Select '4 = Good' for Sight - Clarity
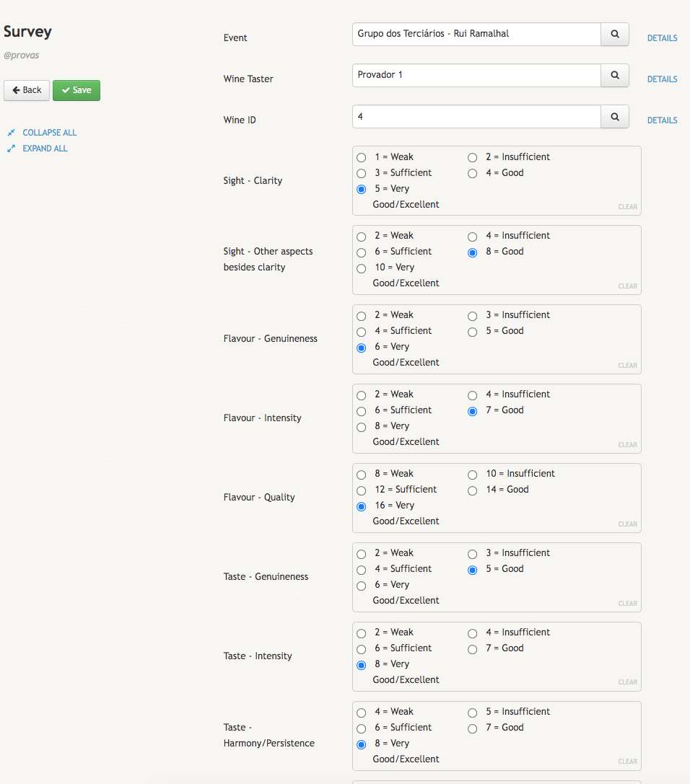Image resolution: width=690 pixels, height=784 pixels. click(x=472, y=173)
